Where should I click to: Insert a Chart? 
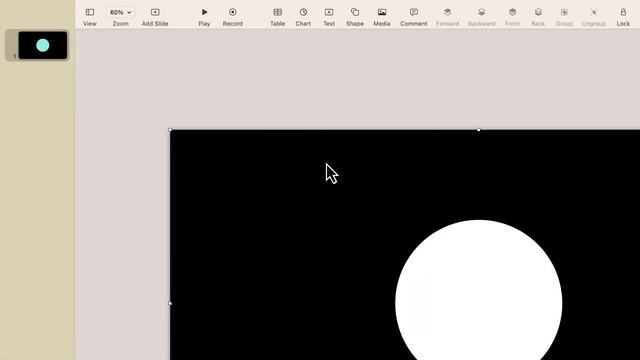tap(303, 17)
